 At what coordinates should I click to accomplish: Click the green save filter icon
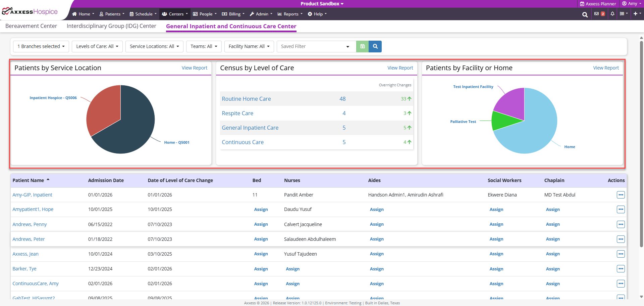coord(362,46)
